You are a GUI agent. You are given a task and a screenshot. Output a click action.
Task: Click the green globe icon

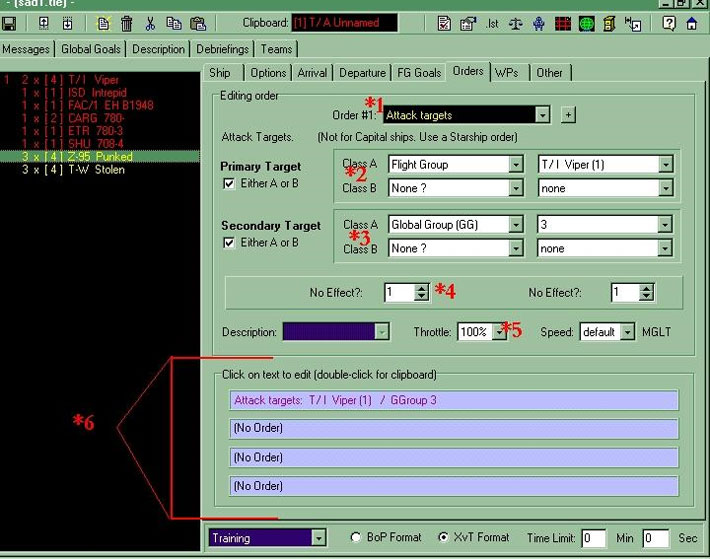[x=586, y=24]
